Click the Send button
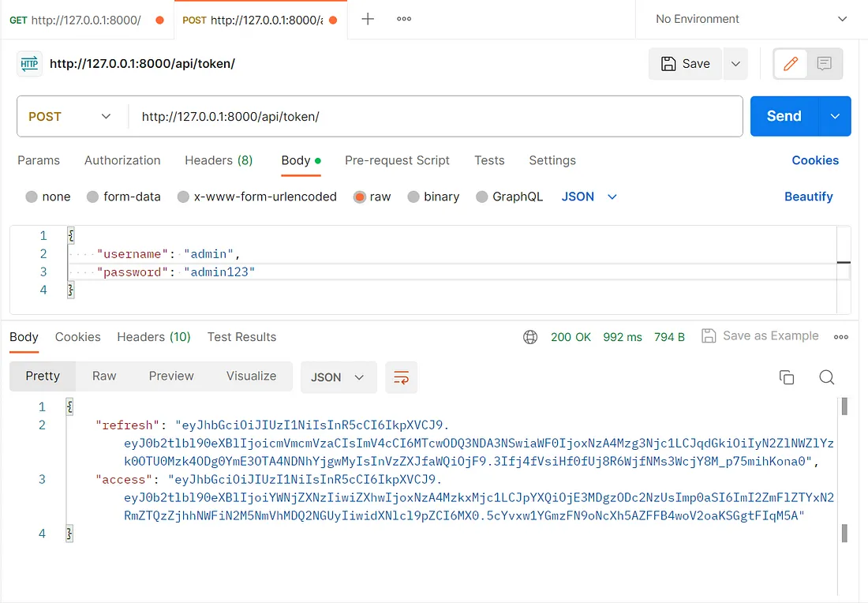The height and width of the screenshot is (603, 868). 783,115
